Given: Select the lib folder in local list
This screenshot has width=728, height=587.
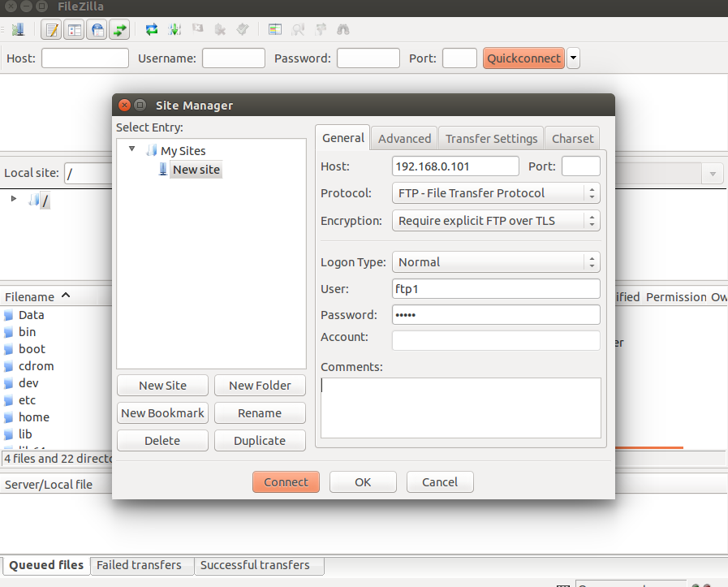Looking at the screenshot, I should pyautogui.click(x=25, y=434).
